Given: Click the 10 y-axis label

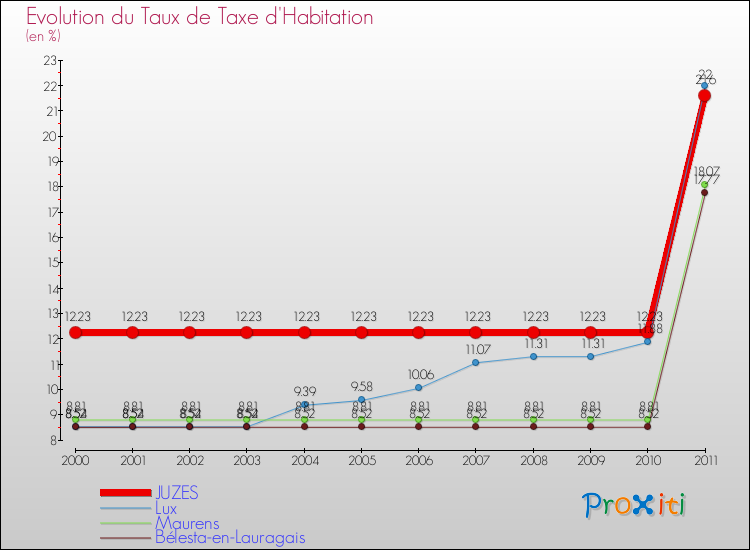Looking at the screenshot, I should (x=52, y=389).
